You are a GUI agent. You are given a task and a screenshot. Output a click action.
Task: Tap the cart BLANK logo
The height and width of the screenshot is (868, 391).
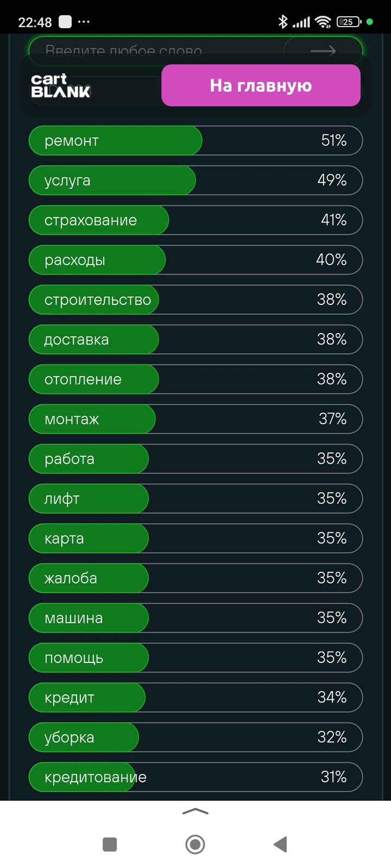tap(61, 86)
